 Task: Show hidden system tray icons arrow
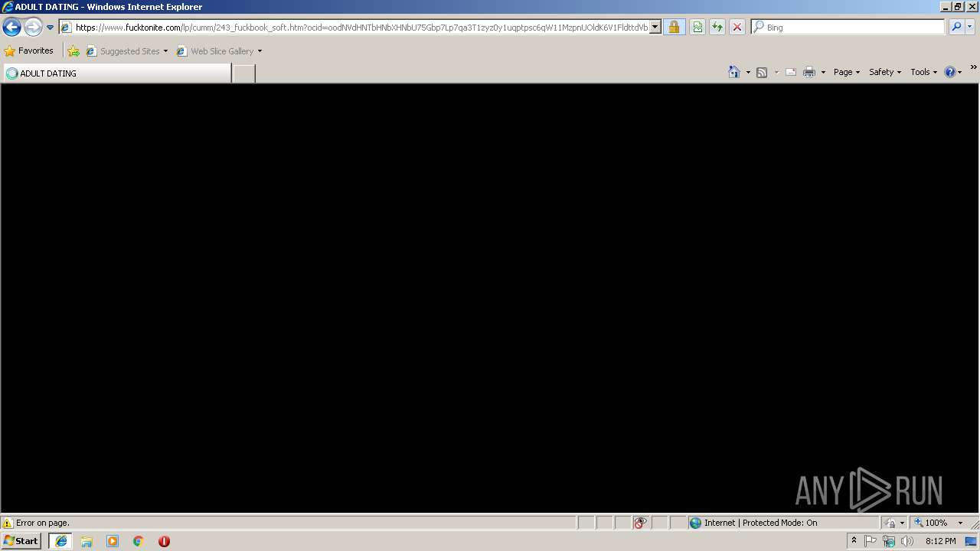click(854, 541)
